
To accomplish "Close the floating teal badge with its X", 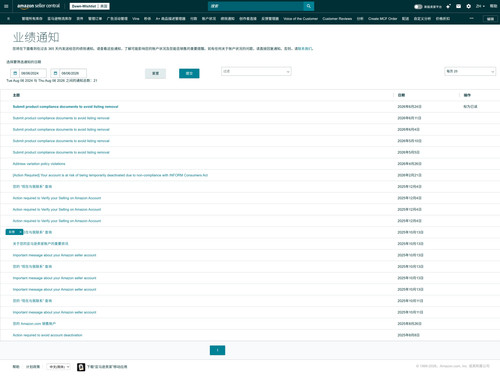I will 20,232.
